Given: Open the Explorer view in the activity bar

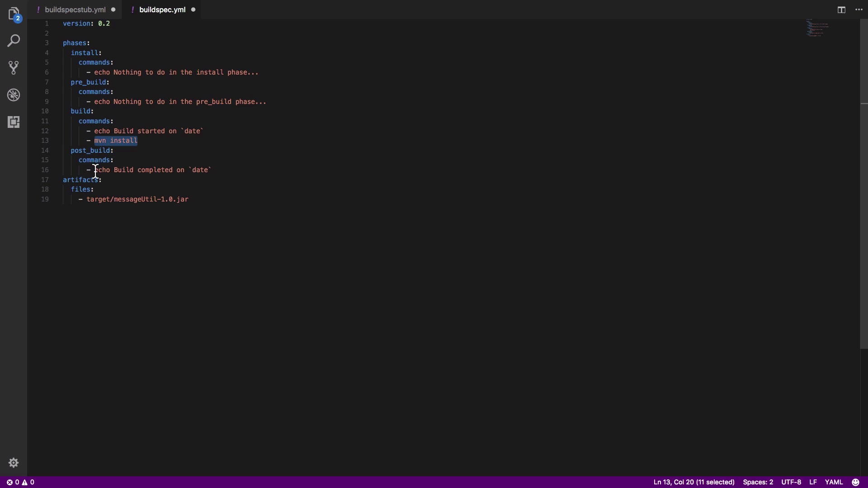Looking at the screenshot, I should click(x=14, y=14).
